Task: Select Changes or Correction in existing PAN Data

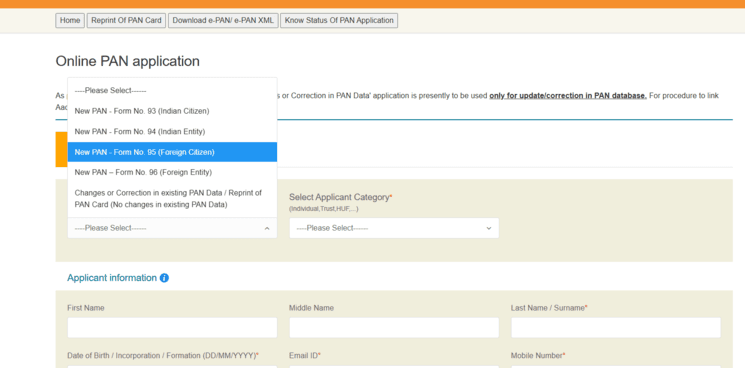Action: pyautogui.click(x=172, y=199)
